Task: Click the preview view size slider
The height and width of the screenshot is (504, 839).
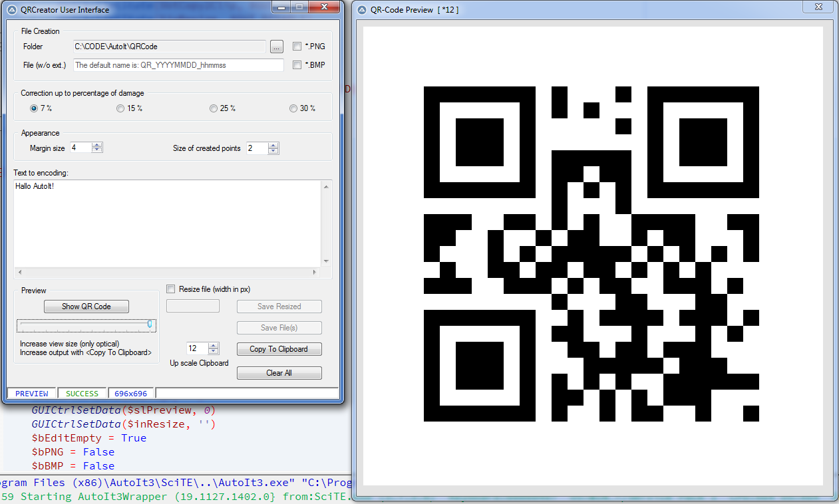Action: (x=86, y=325)
